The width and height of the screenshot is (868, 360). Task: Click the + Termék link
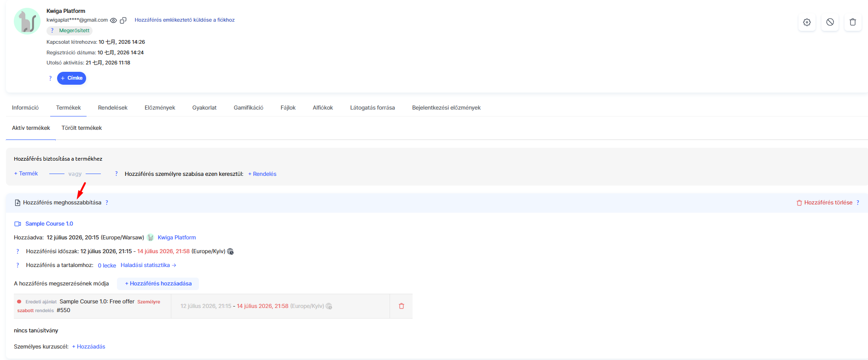[x=26, y=174]
